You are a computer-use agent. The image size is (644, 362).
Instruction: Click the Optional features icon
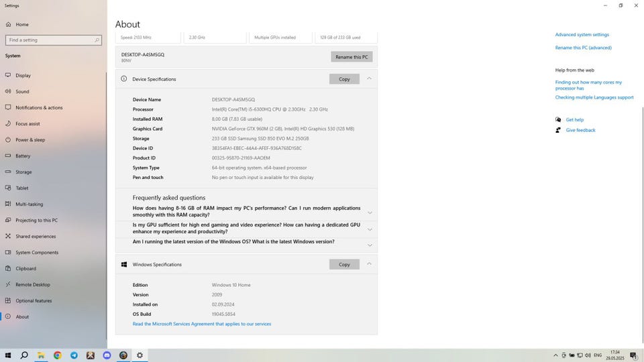click(x=8, y=300)
